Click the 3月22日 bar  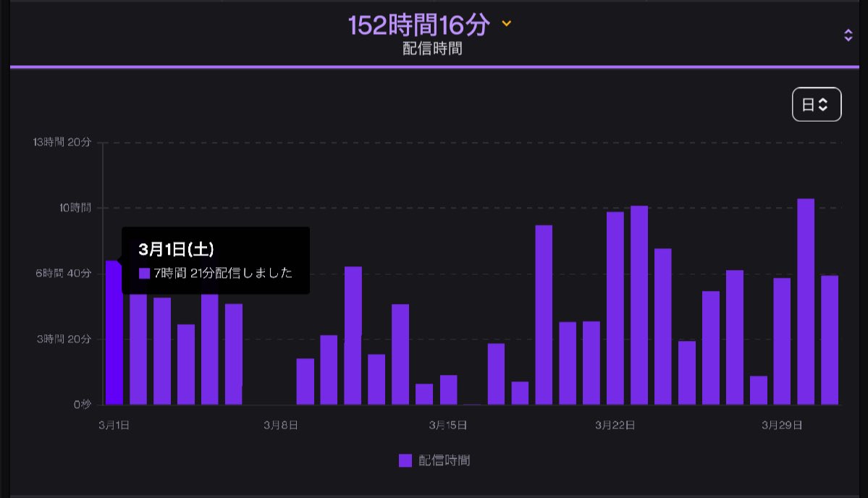615,308
